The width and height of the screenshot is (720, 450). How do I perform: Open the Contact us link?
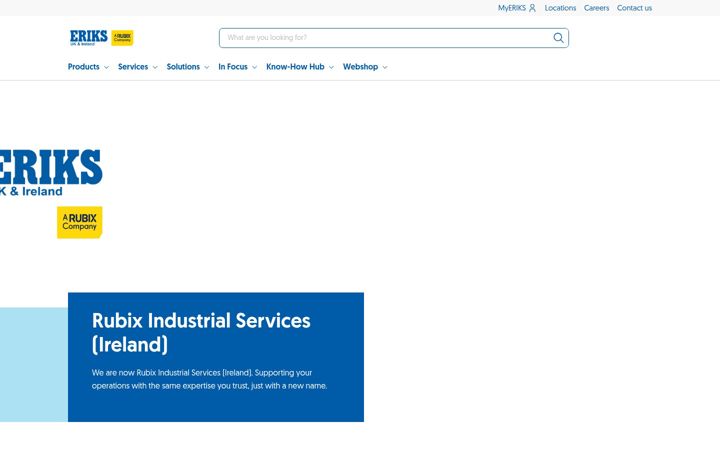[634, 8]
